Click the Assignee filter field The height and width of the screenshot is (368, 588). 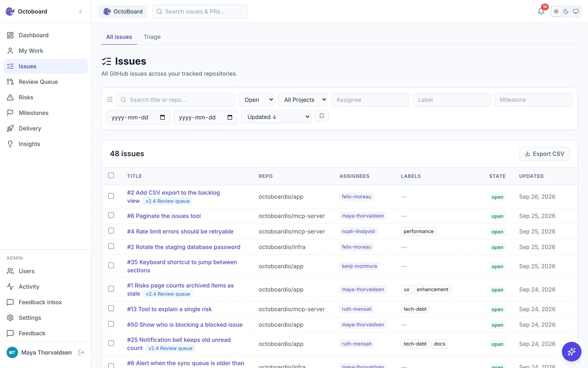pyautogui.click(x=370, y=100)
